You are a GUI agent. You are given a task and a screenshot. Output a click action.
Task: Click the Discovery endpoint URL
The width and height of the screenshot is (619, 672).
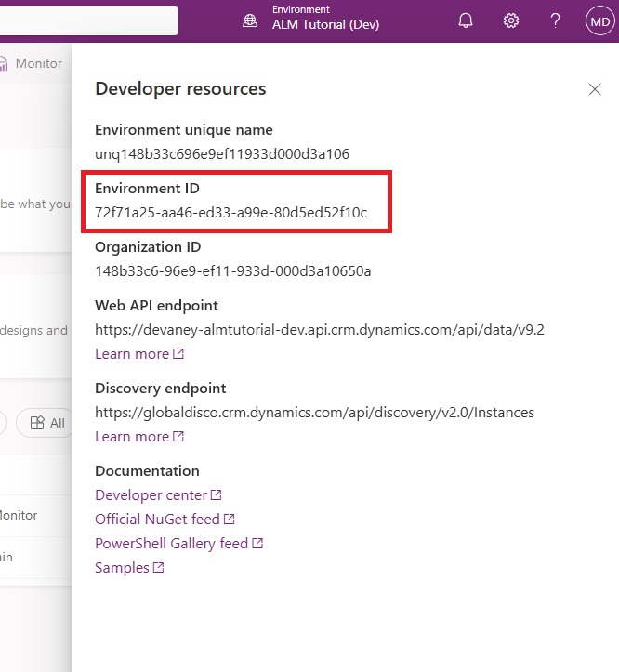click(315, 413)
